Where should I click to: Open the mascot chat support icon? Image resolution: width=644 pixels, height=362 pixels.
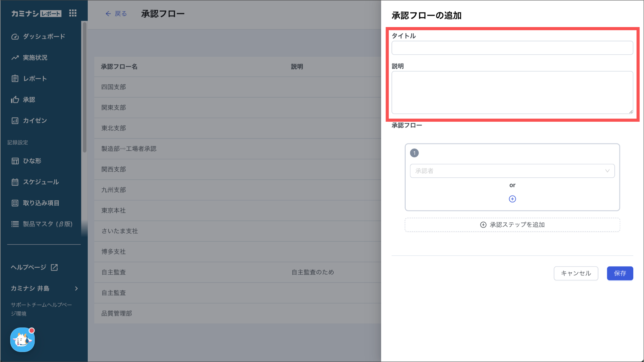22,340
